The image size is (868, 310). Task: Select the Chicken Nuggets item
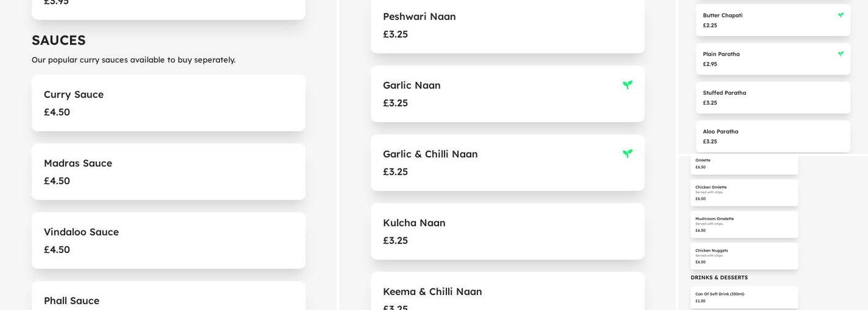click(744, 256)
